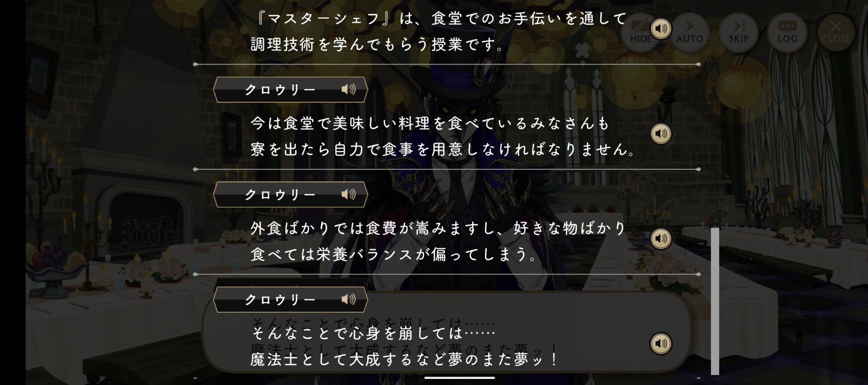The image size is (868, 385).
Task: Play voice for 外食ばかりでは dialogue line
Action: 661,238
